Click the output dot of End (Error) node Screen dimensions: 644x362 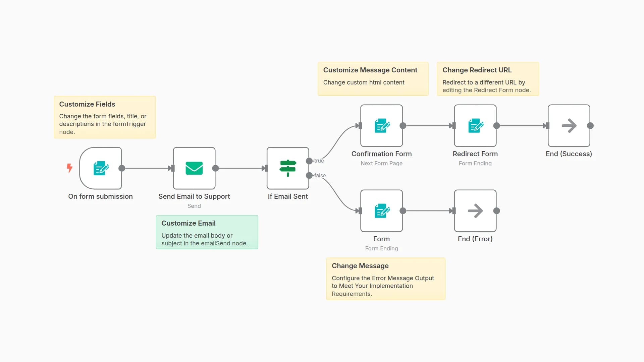pyautogui.click(x=497, y=211)
